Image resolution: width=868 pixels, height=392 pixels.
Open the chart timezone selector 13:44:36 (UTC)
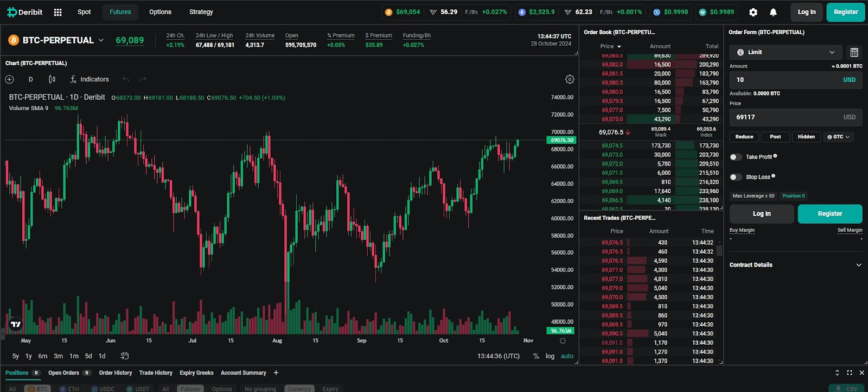[499, 356]
